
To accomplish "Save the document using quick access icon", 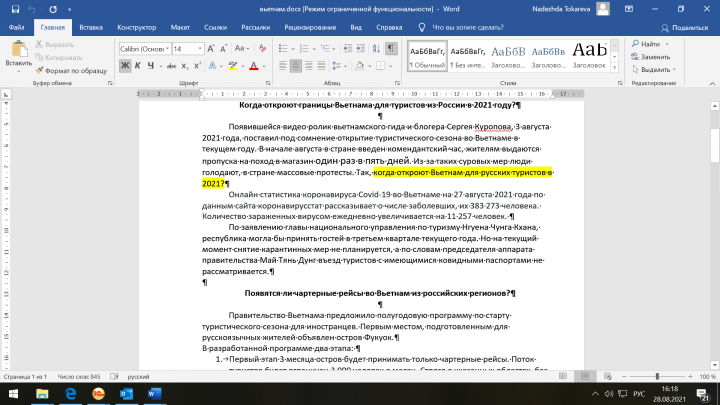I will [x=15, y=9].
